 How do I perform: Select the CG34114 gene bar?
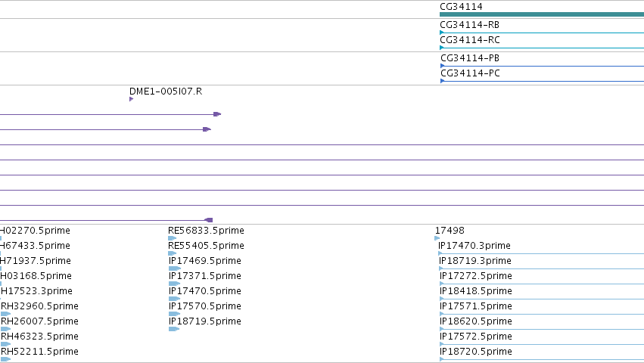[x=542, y=14]
